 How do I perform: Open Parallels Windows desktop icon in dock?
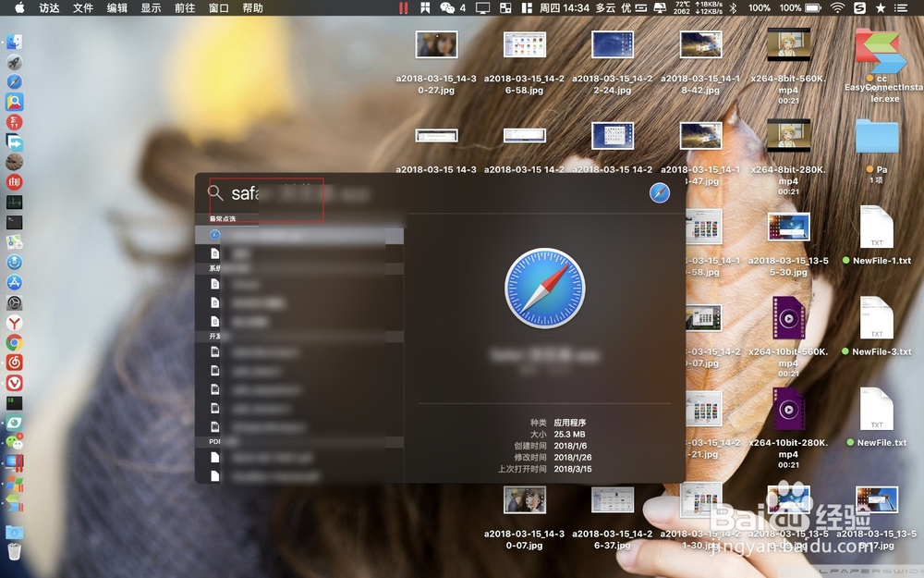pos(14,463)
